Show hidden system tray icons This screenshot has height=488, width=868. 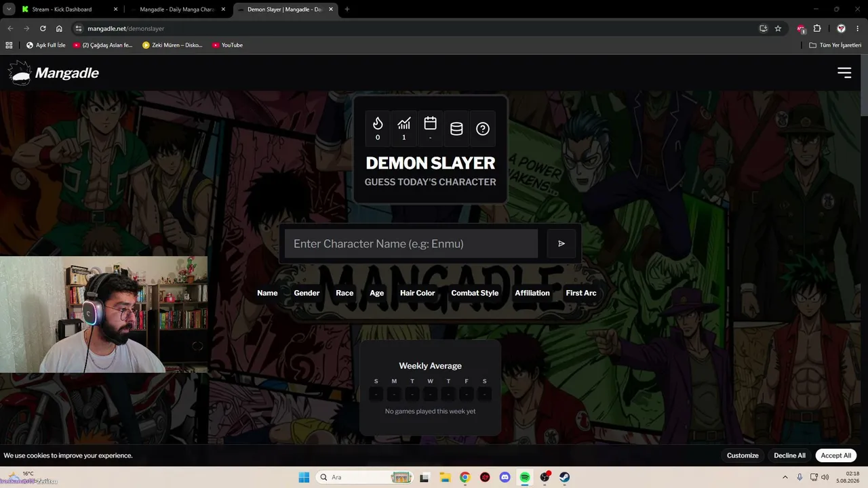(785, 477)
